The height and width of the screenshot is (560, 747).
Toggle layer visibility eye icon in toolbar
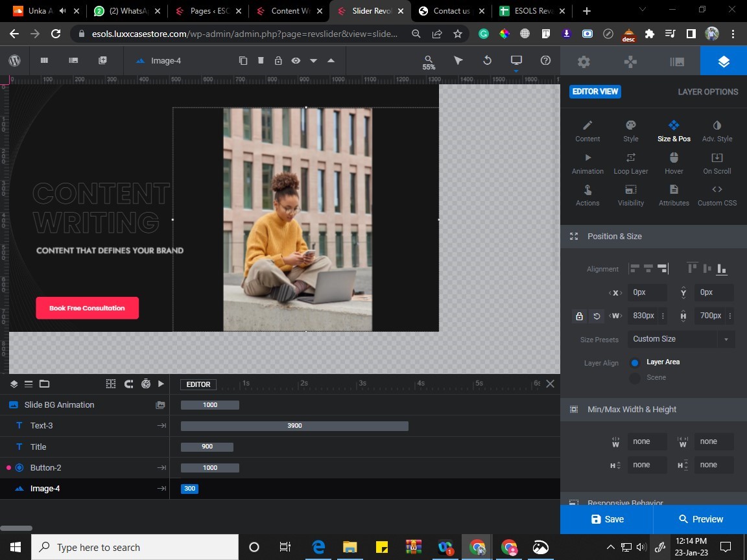[x=296, y=60]
